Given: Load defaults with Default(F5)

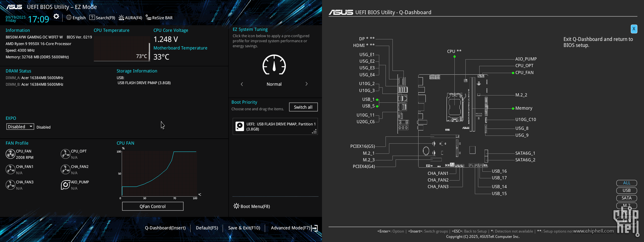Looking at the screenshot, I should (x=207, y=228).
